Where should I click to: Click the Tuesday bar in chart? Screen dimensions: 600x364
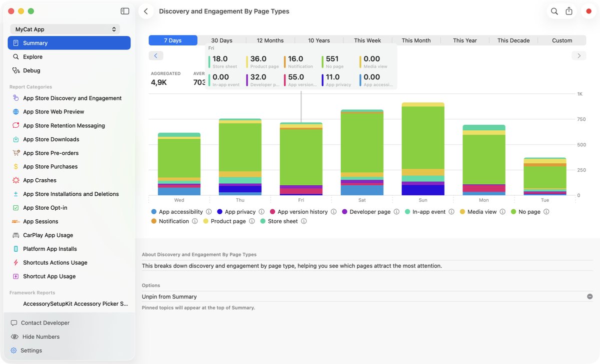point(545,176)
